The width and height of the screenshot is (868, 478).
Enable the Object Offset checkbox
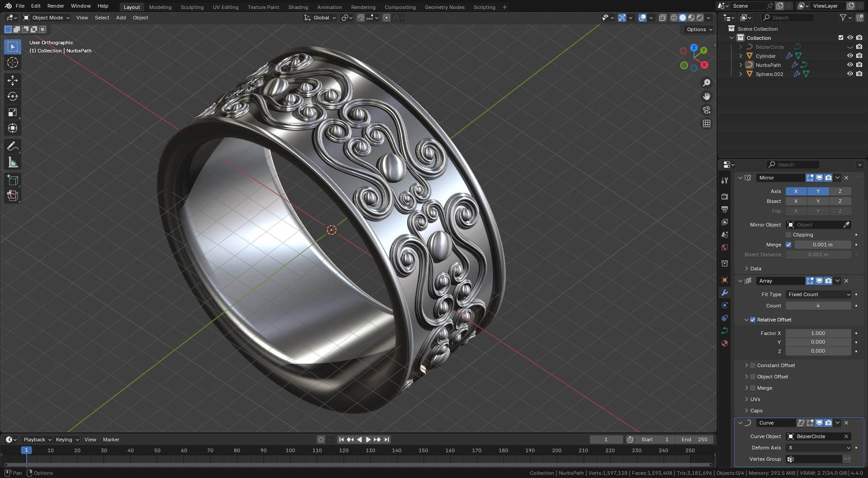(753, 377)
